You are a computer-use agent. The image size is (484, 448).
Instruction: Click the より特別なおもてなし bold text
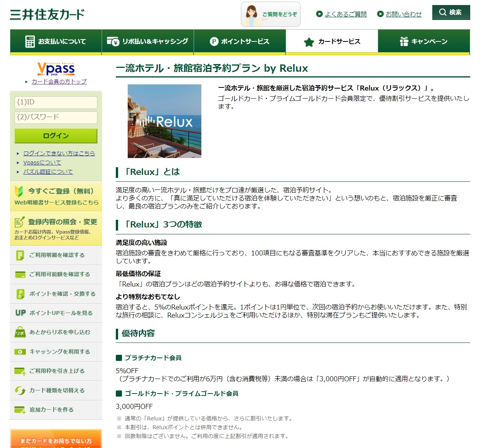pos(148,297)
